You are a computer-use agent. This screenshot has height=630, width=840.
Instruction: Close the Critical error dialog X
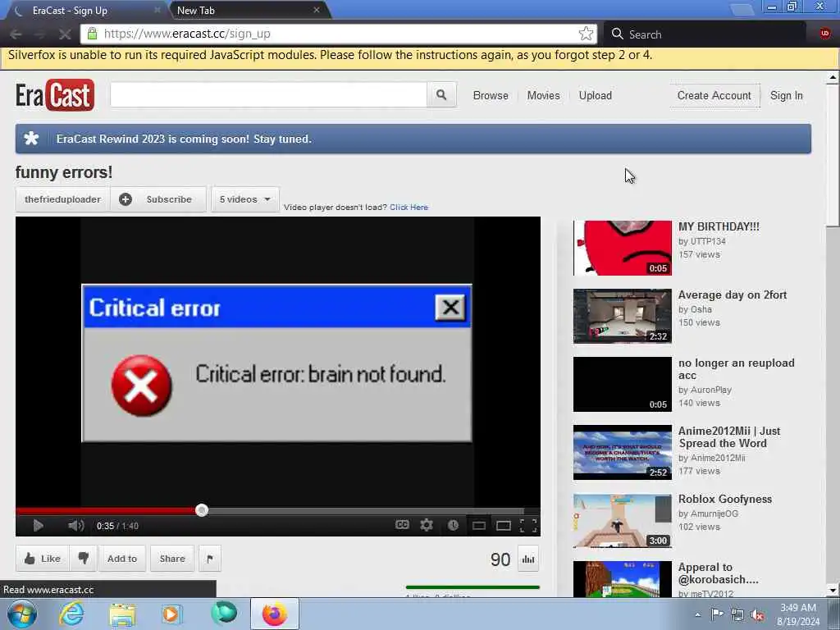pos(450,308)
